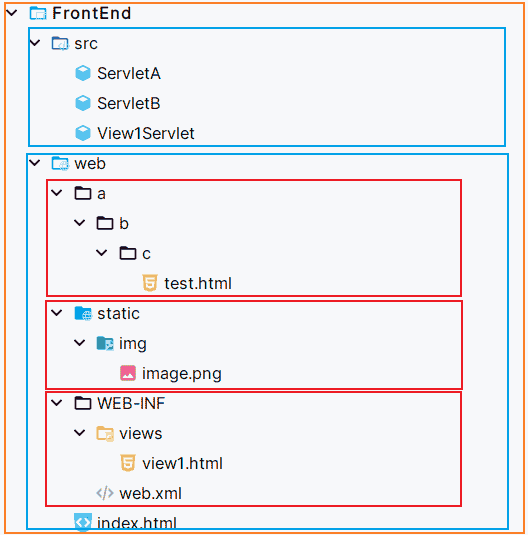Collapse the src folder chevron
The image size is (528, 535).
35,43
